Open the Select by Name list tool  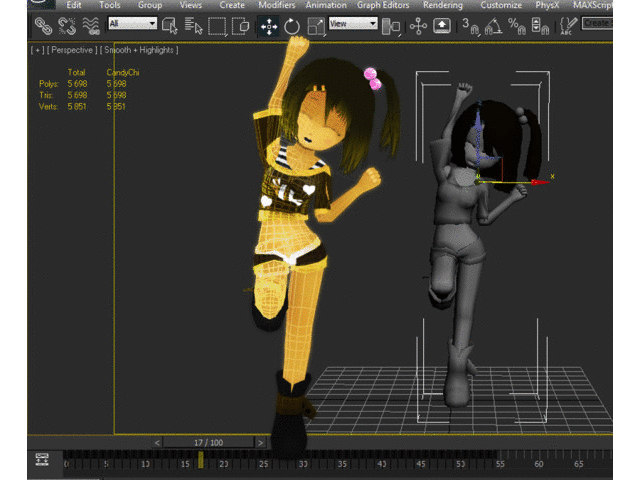(x=193, y=27)
